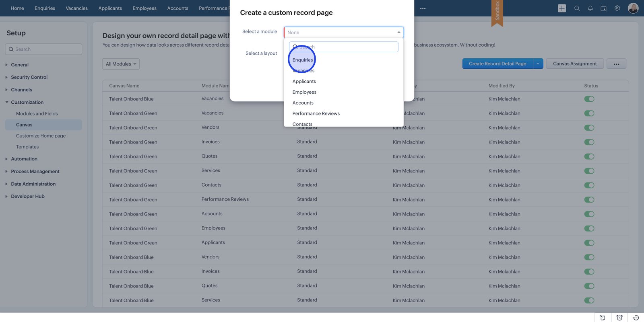The image size is (644, 322).
Task: Open the calendar icon in top bar
Action: [x=603, y=8]
